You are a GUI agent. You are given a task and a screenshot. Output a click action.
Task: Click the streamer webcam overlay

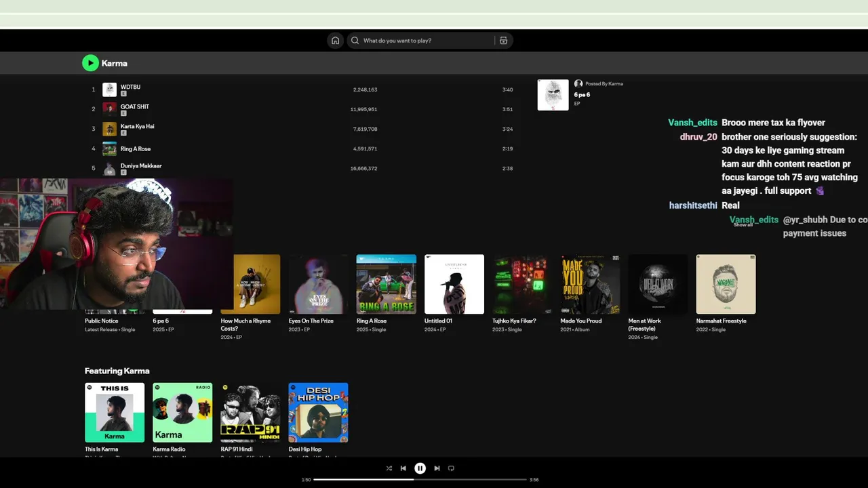116,244
